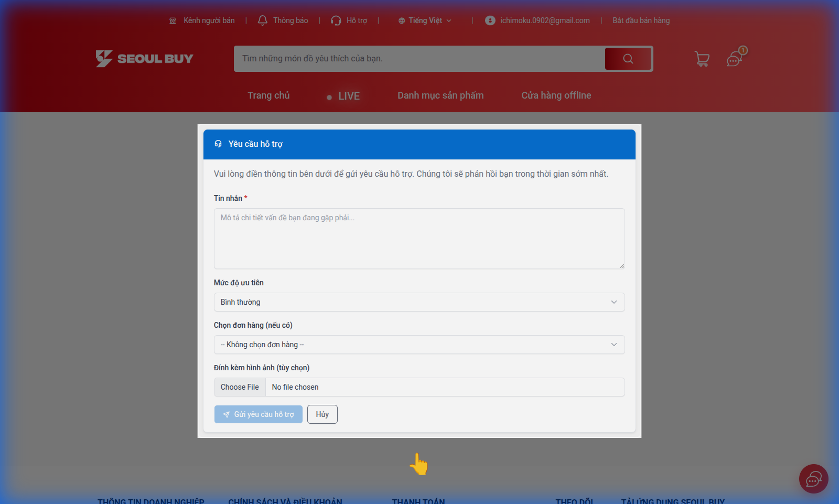The image size is (839, 504).
Task: Click the Hủy button
Action: [x=322, y=414]
